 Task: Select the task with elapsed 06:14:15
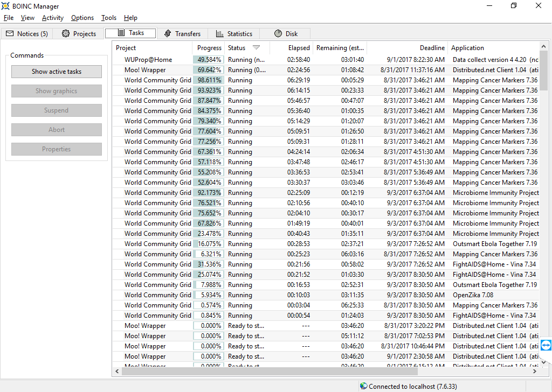tap(326, 90)
